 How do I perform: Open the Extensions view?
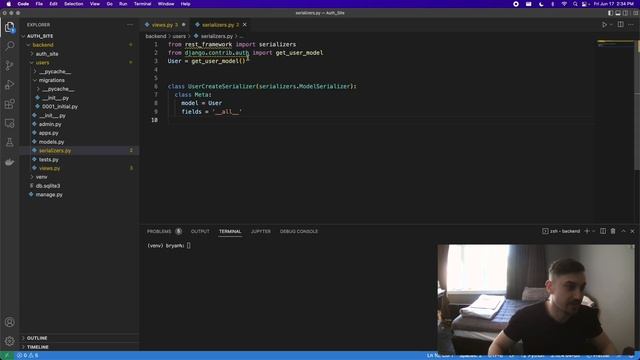[x=9, y=104]
